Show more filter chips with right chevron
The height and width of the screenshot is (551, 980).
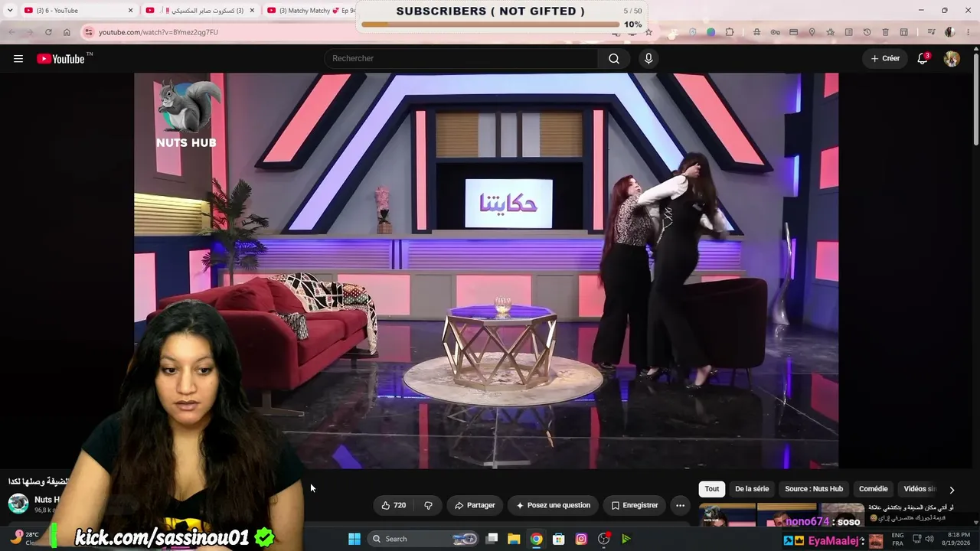coord(952,490)
